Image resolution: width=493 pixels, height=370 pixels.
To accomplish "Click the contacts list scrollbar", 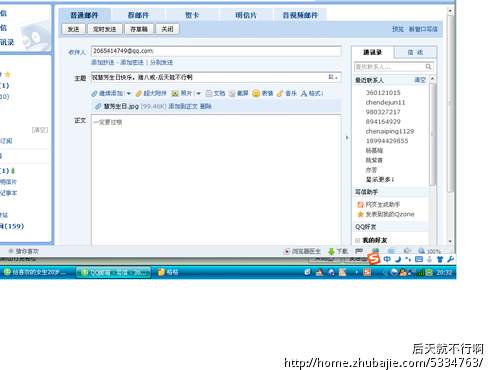I will [433, 134].
